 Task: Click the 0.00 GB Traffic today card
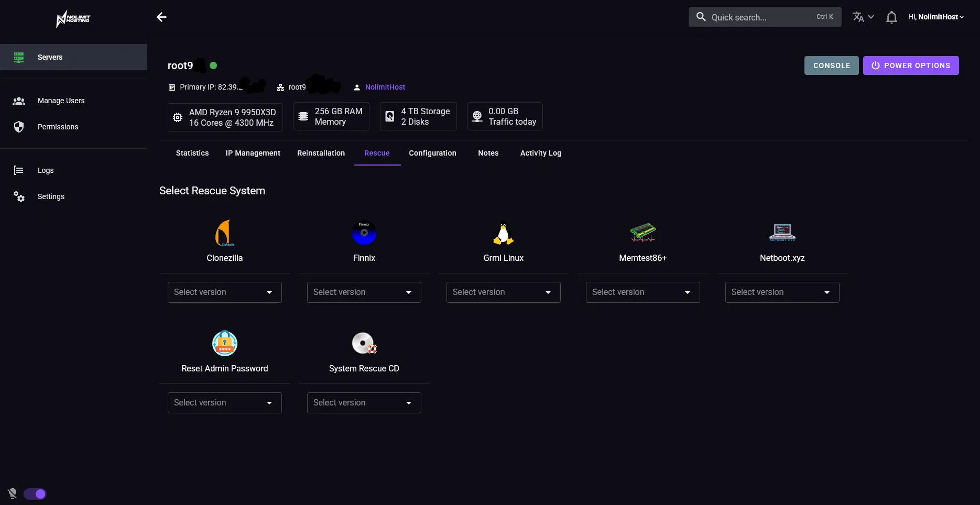[505, 116]
